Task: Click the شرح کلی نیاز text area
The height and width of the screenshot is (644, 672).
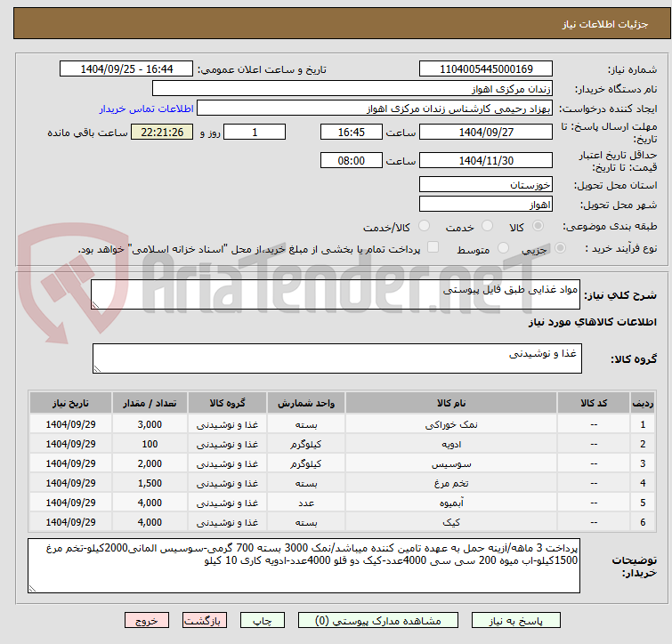Action: (x=336, y=294)
